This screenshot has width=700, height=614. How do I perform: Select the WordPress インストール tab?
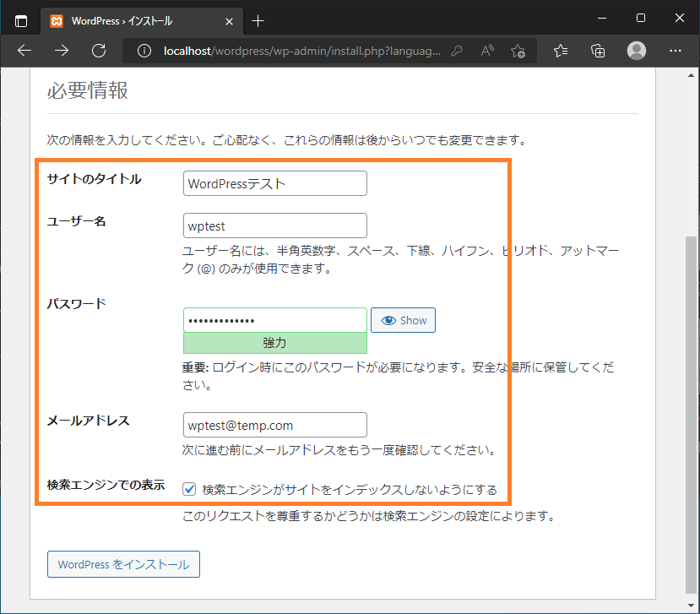point(142,21)
